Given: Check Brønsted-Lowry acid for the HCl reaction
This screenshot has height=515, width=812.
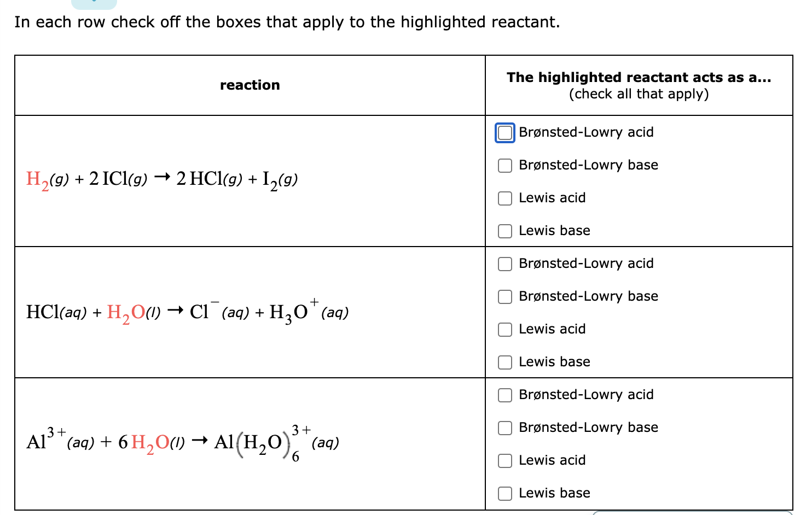Looking at the screenshot, I should (x=504, y=264).
